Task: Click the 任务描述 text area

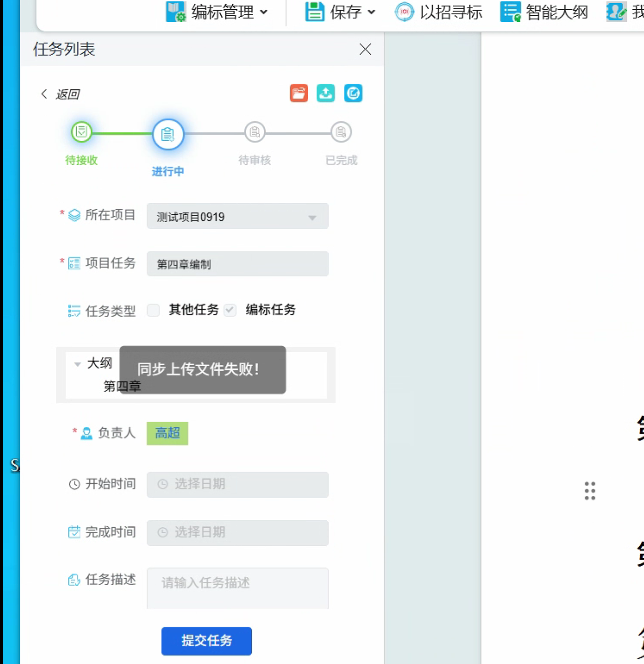Action: pyautogui.click(x=237, y=588)
